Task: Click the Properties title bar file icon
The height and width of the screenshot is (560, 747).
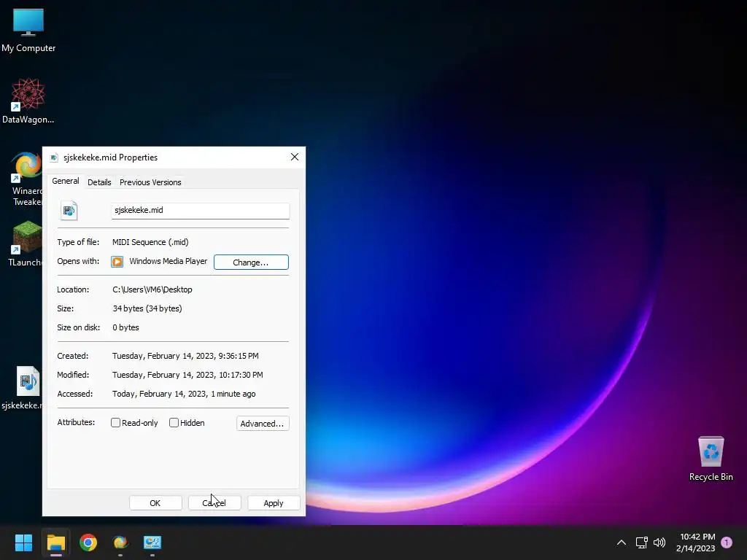Action: (54, 157)
